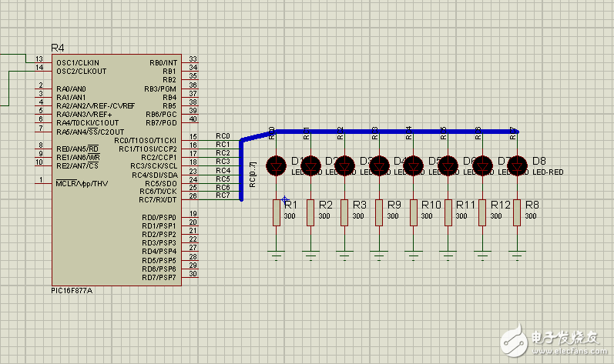
Task: Select the resistor body of R8
Action: [x=517, y=212]
